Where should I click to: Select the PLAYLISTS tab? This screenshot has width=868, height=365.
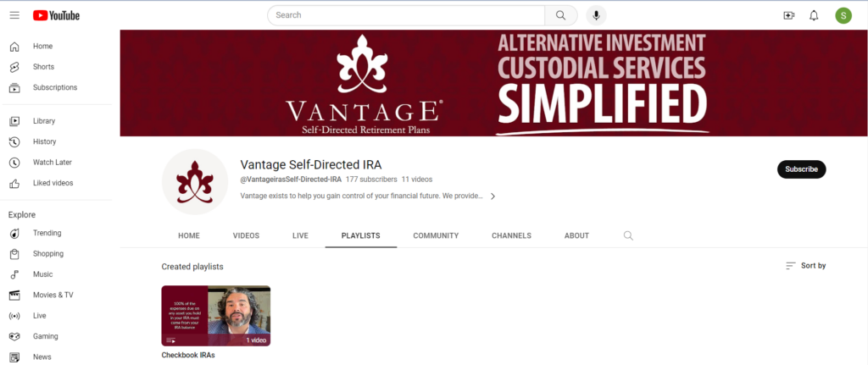pyautogui.click(x=361, y=235)
